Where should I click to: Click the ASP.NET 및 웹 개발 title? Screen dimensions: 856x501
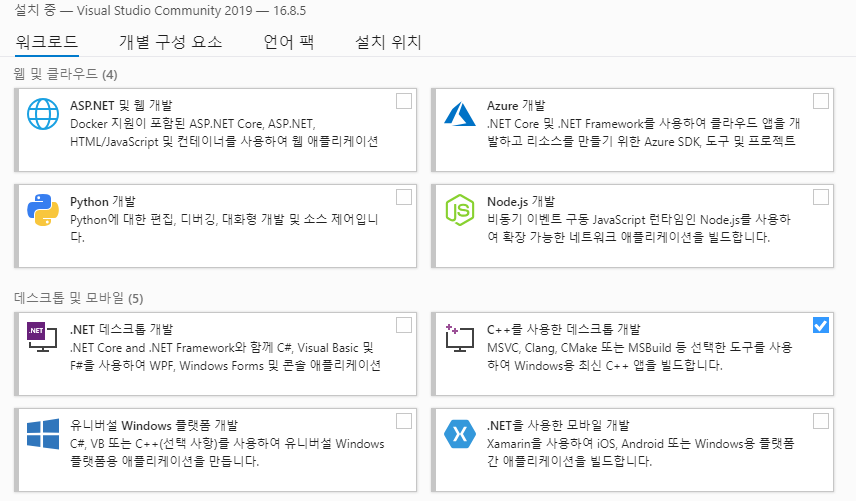(121, 105)
